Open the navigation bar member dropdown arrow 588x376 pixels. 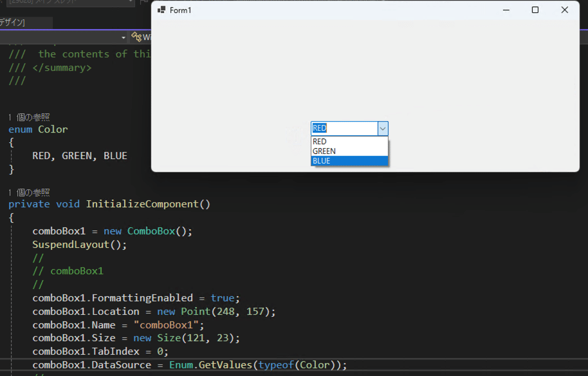[x=124, y=37]
